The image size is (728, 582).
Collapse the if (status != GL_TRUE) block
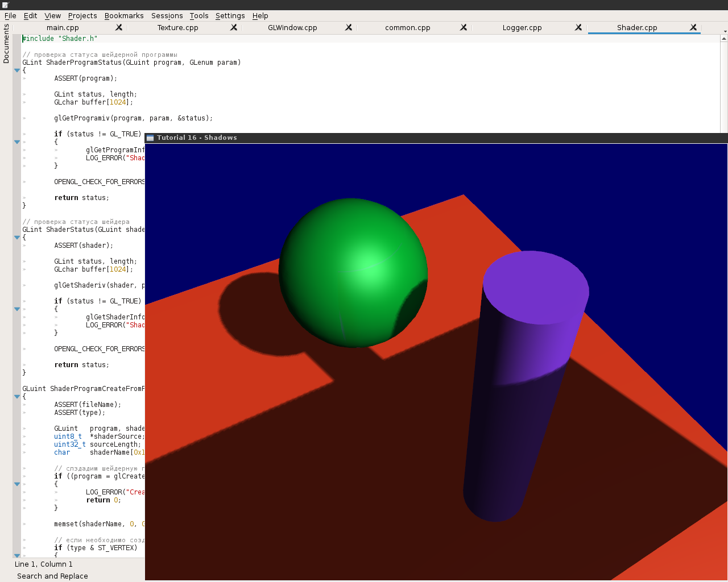[16, 142]
